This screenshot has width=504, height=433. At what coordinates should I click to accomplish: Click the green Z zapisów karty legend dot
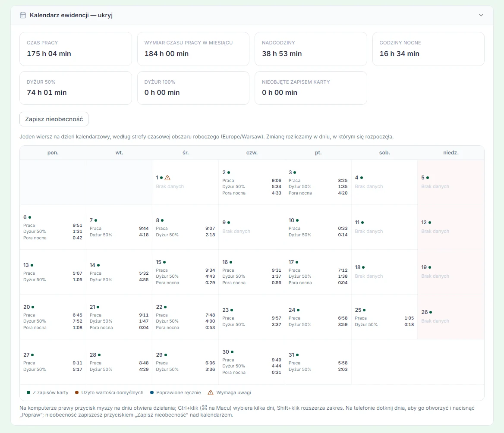click(x=28, y=392)
